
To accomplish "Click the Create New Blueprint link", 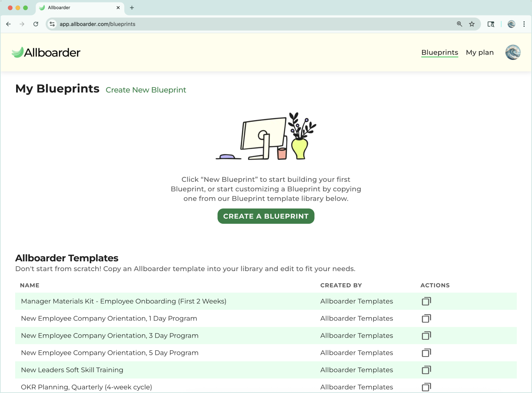I will [146, 90].
